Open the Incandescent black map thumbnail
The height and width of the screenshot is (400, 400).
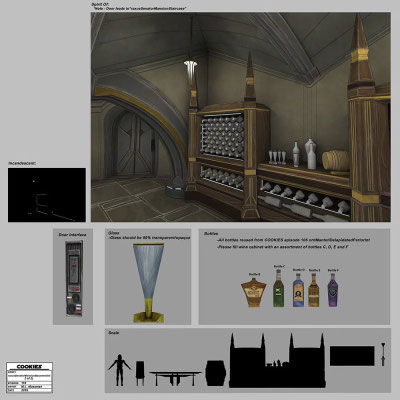point(47,195)
